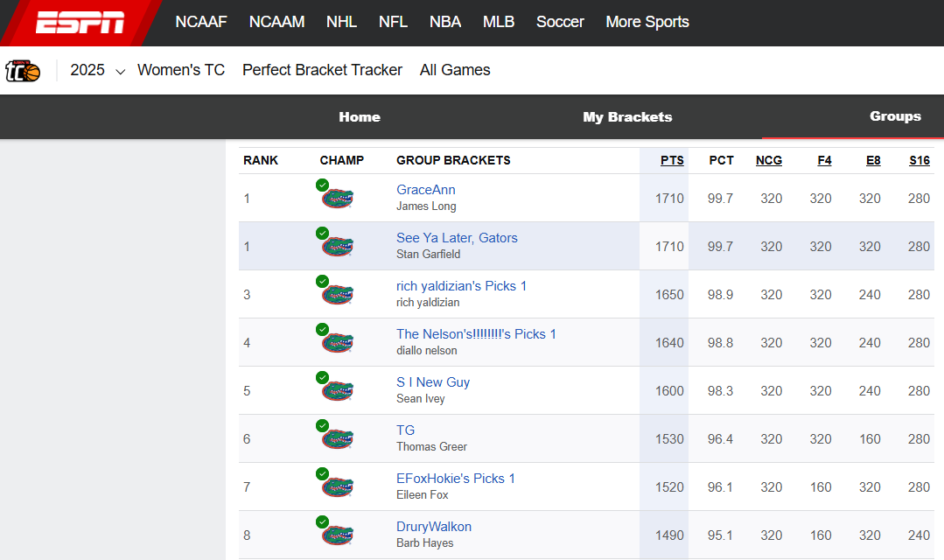Screen dimensions: 944x560
Task: Open the DruryWalkon bracket
Action: [433, 527]
